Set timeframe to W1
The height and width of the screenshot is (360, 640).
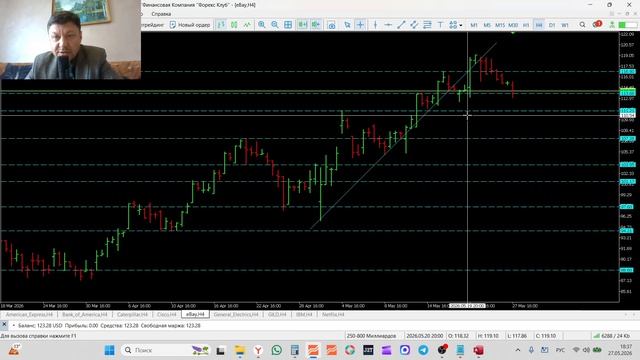tap(565, 25)
